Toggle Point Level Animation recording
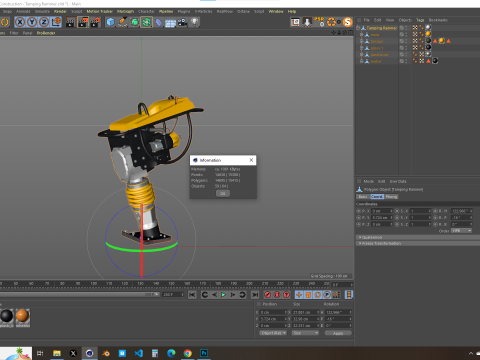 336,295
